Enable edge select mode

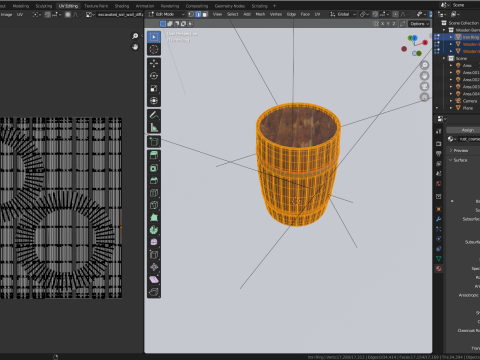tap(198, 14)
